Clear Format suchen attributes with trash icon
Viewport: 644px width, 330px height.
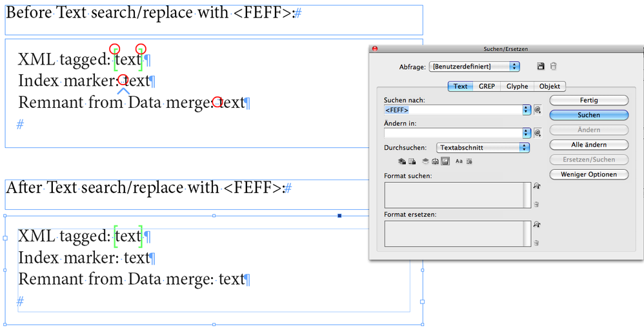pos(536,204)
